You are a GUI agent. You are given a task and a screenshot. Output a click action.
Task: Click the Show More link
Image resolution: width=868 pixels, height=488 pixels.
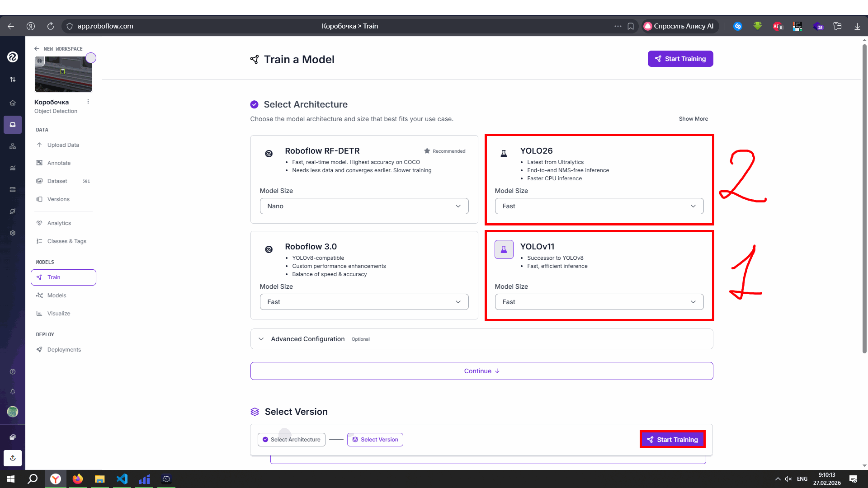click(693, 119)
